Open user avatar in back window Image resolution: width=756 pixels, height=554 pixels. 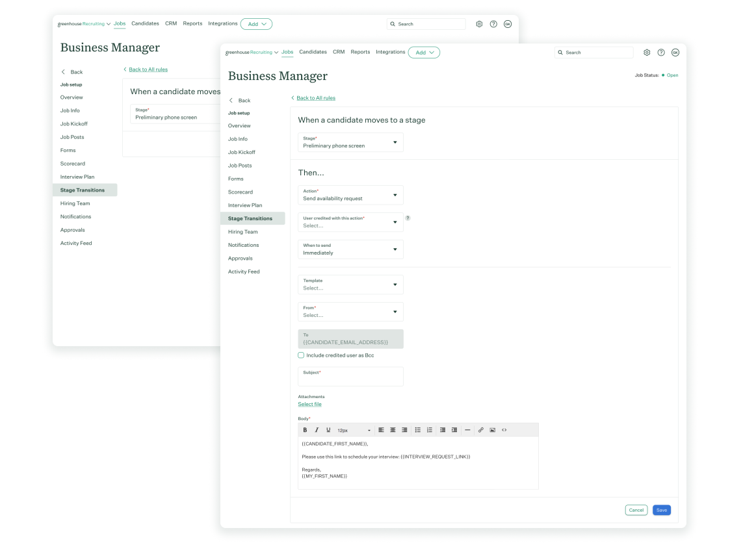coord(508,24)
